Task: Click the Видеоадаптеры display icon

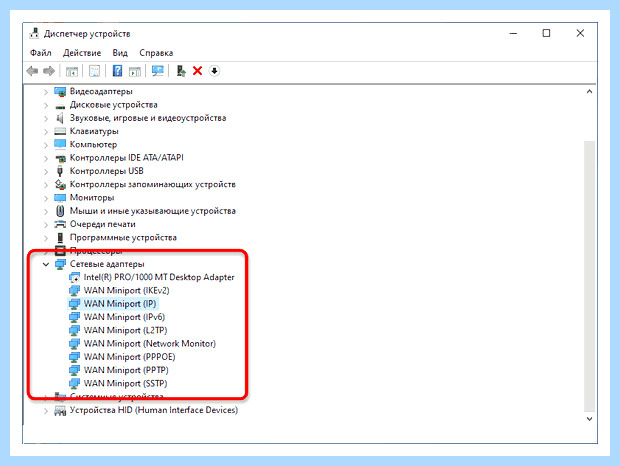Action: click(60, 92)
